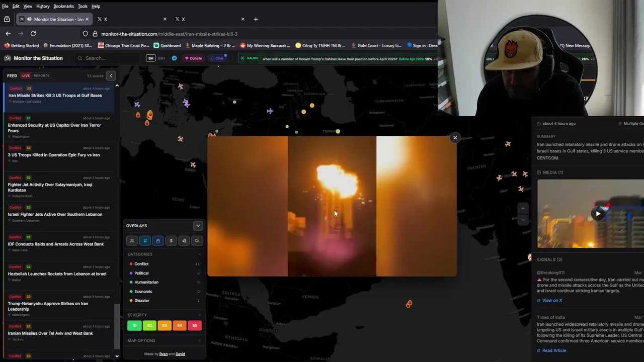Open David credit link
Viewport: 644px width, 362px height.
[x=180, y=354]
